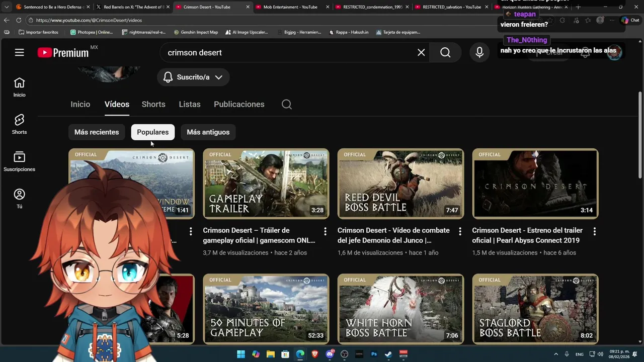
Task: Open options menu for Pearl Abyss Connect 2019 video
Action: [x=594, y=231]
